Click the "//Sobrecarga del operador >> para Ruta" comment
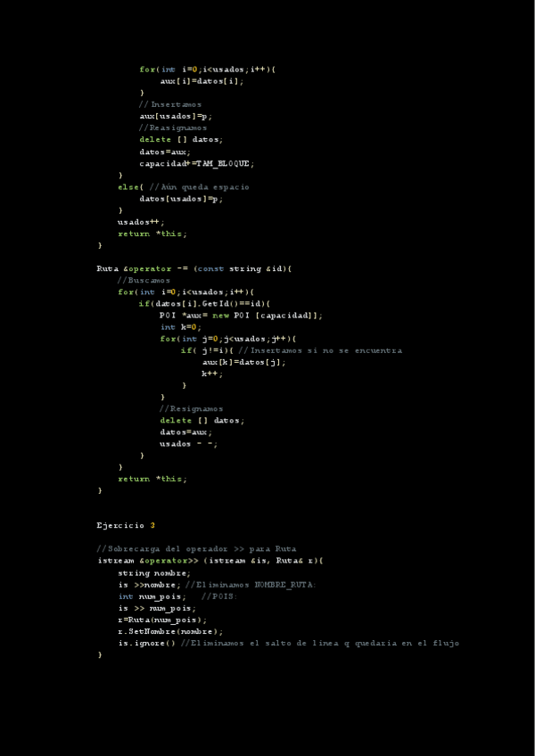This screenshot has width=535, height=756. (x=196, y=548)
